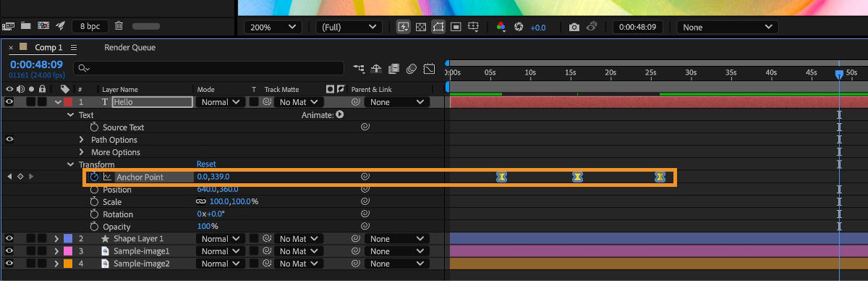868x281 pixels.
Task: Open the 200% magnification dropdown
Action: click(x=273, y=27)
